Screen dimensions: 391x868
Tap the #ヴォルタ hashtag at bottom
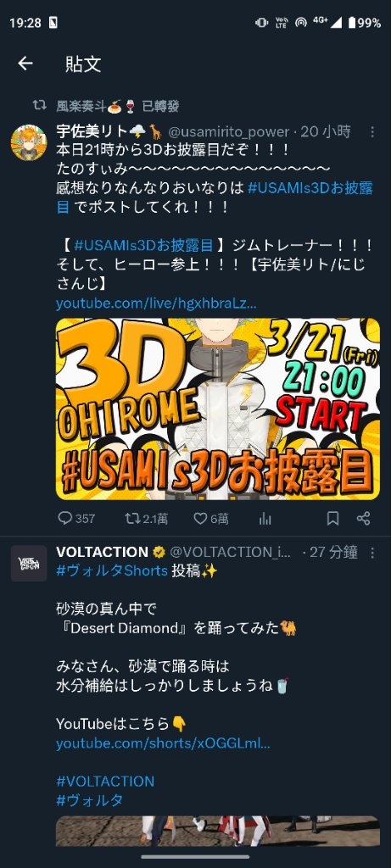pyautogui.click(x=89, y=800)
